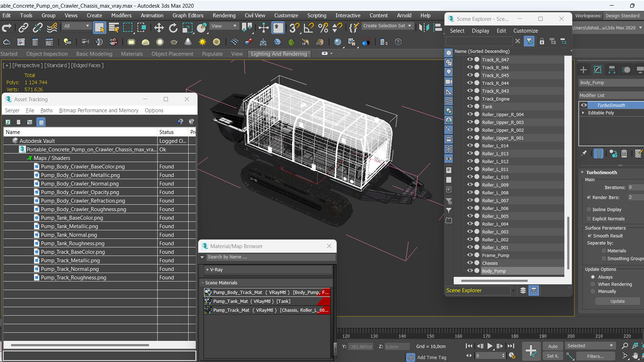Image resolution: width=644 pixels, height=362 pixels.
Task: Select the Rotate tool in main toolbar
Action: pos(173,28)
